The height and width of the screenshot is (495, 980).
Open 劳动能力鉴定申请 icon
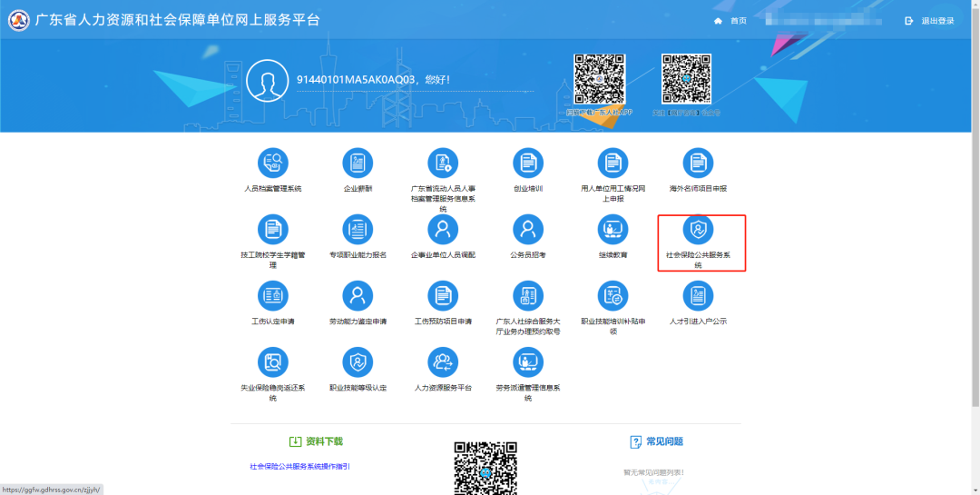(x=358, y=296)
